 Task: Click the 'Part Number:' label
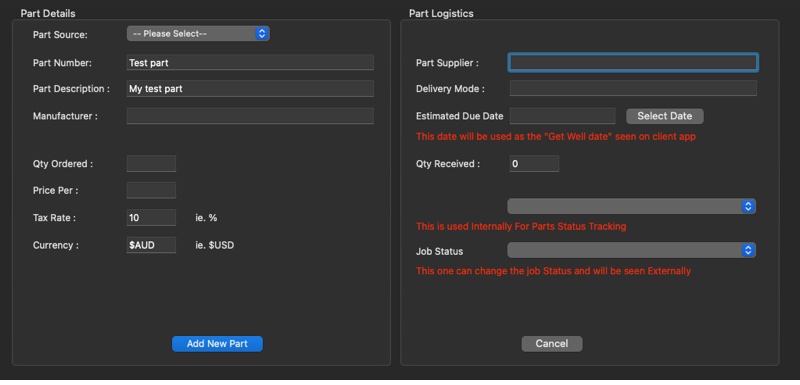[62, 63]
